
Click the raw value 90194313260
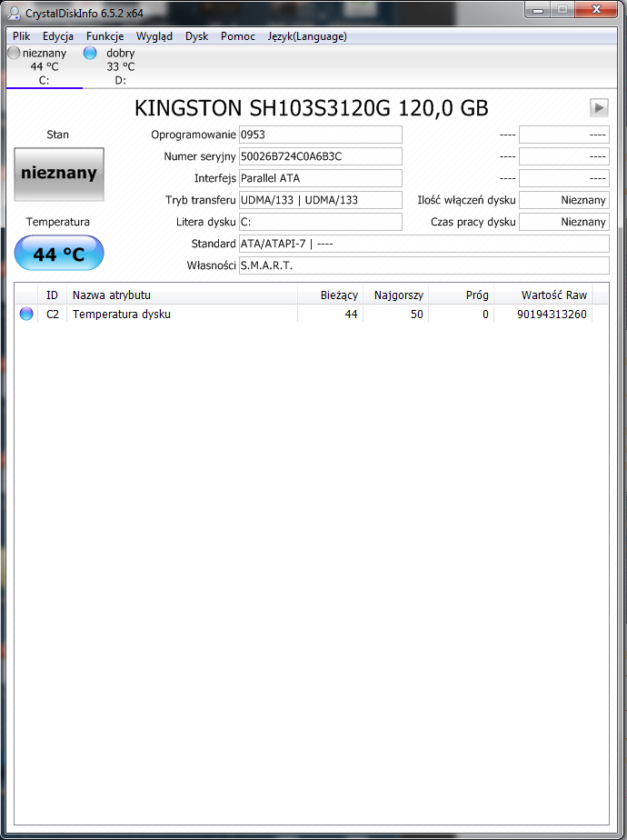pos(552,315)
